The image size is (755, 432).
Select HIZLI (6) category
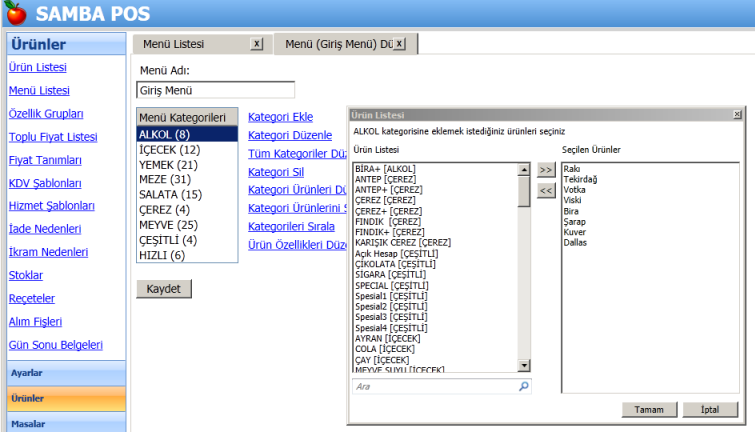pyautogui.click(x=187, y=255)
